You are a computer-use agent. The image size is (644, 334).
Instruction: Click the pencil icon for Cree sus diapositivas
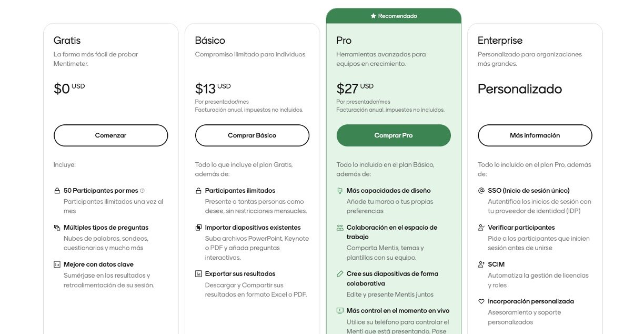(x=340, y=274)
